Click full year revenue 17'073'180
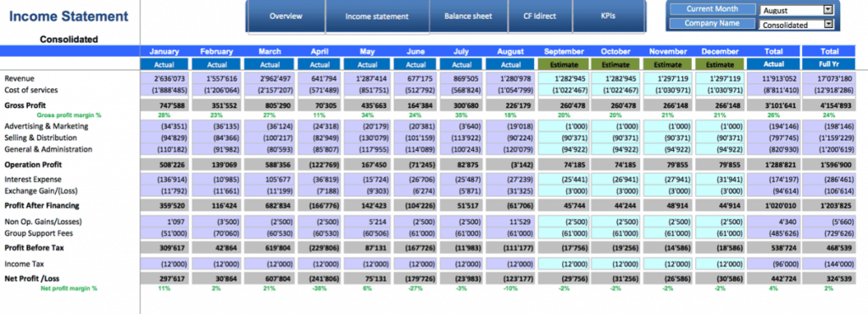868x314 pixels. point(829,79)
